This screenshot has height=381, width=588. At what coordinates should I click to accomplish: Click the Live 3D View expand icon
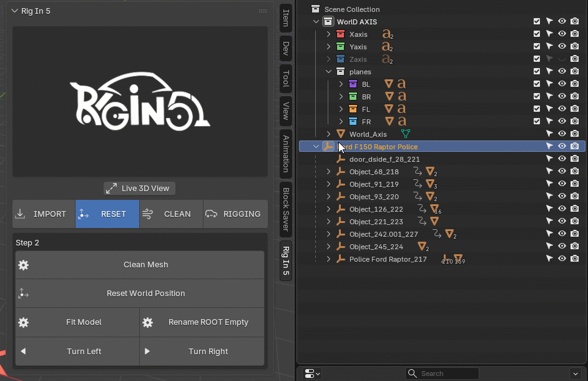[111, 189]
